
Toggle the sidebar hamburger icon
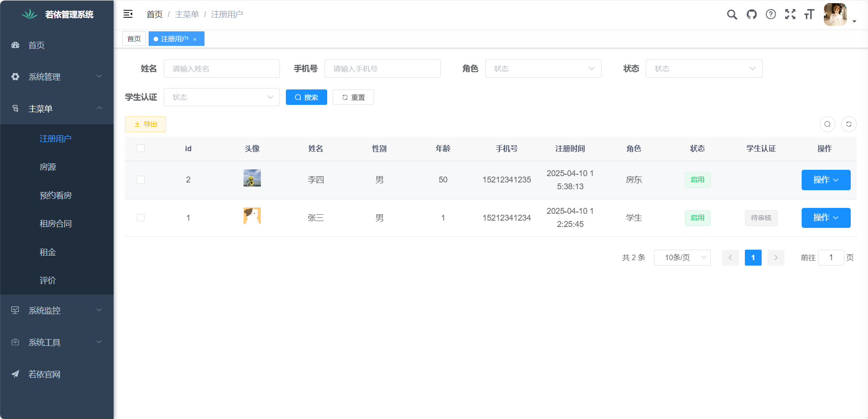click(128, 14)
